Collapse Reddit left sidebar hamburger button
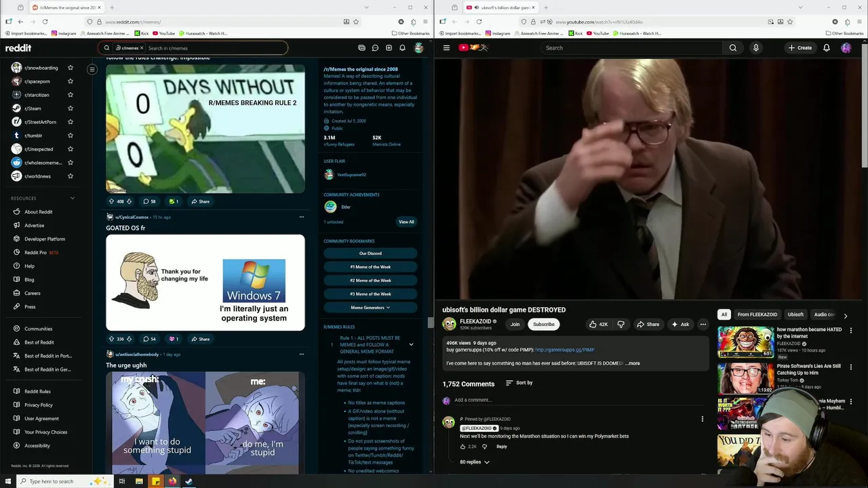Image resolution: width=868 pixels, height=488 pixels. point(92,69)
